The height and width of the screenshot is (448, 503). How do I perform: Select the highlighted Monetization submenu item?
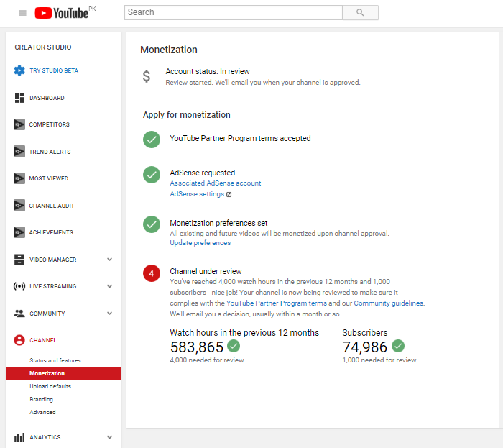63,373
